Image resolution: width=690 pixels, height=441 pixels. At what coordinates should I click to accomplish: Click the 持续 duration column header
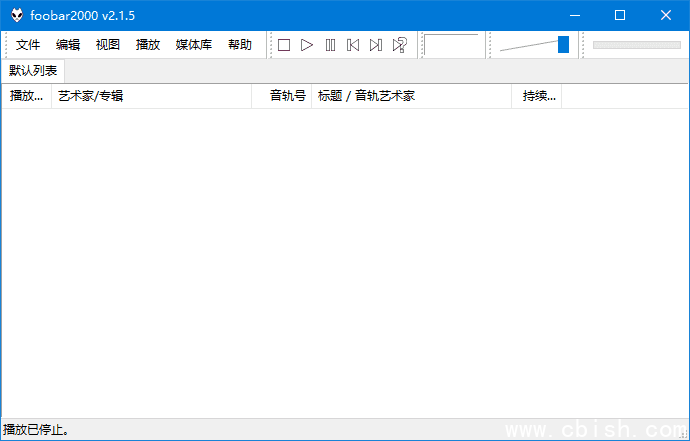pyautogui.click(x=538, y=96)
